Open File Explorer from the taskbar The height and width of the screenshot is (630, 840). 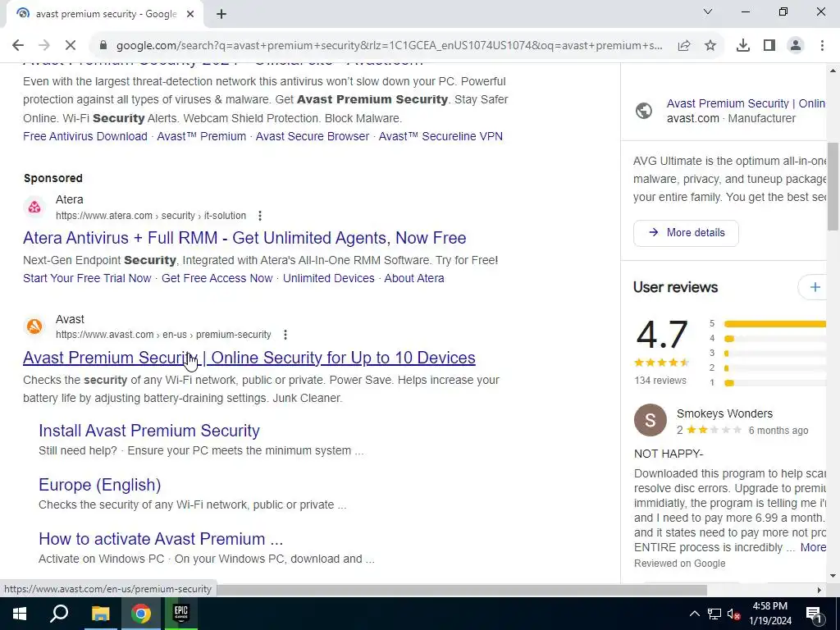click(100, 614)
